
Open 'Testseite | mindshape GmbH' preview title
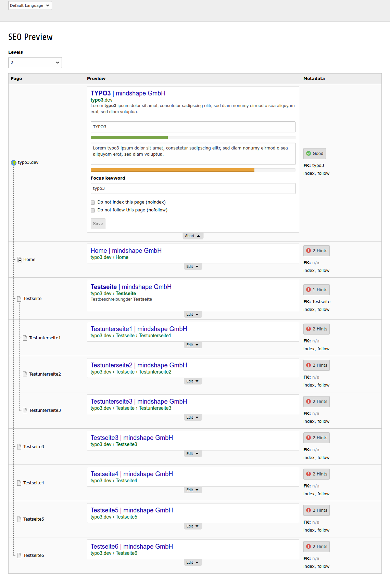pyautogui.click(x=131, y=287)
